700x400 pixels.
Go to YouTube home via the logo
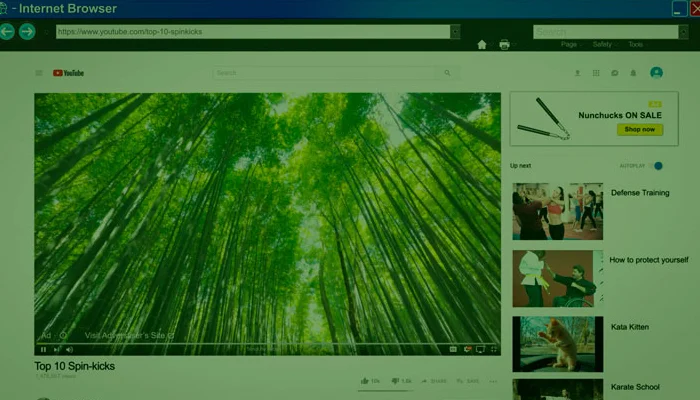68,73
